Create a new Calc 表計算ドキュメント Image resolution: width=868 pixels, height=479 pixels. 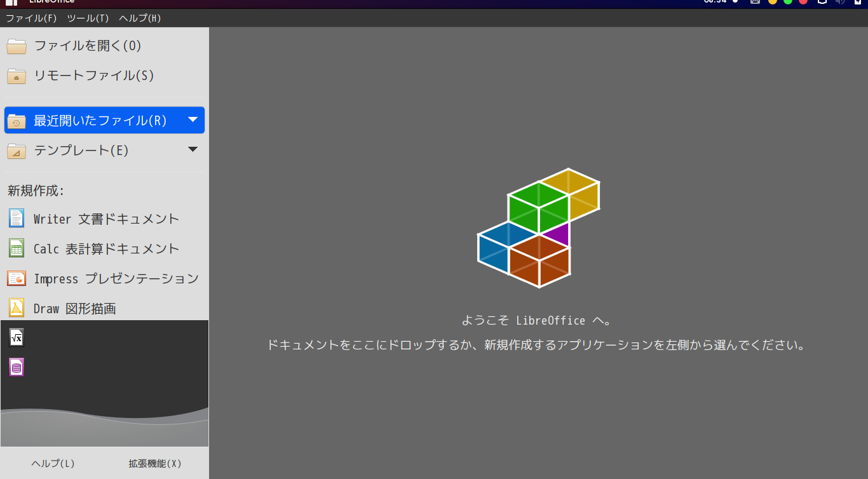click(104, 248)
